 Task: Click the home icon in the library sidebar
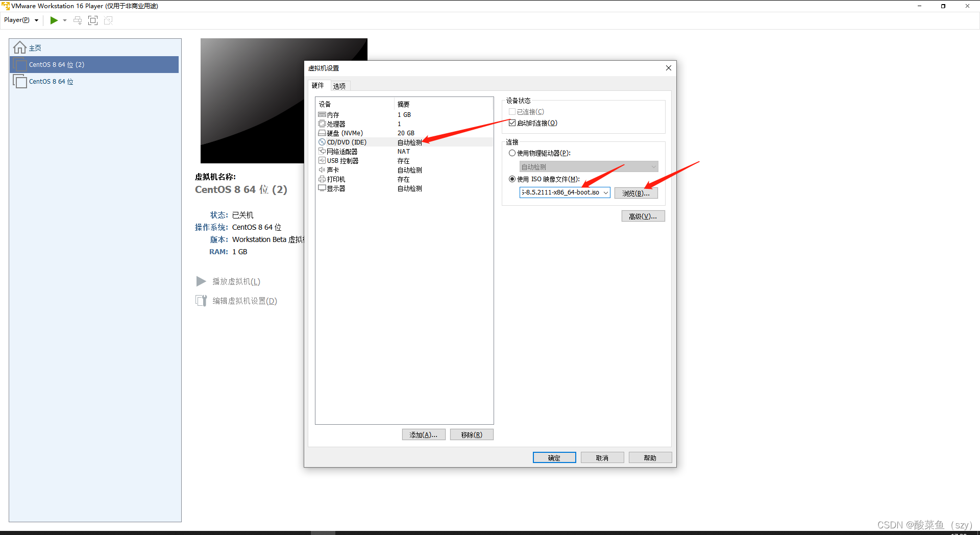[x=20, y=47]
